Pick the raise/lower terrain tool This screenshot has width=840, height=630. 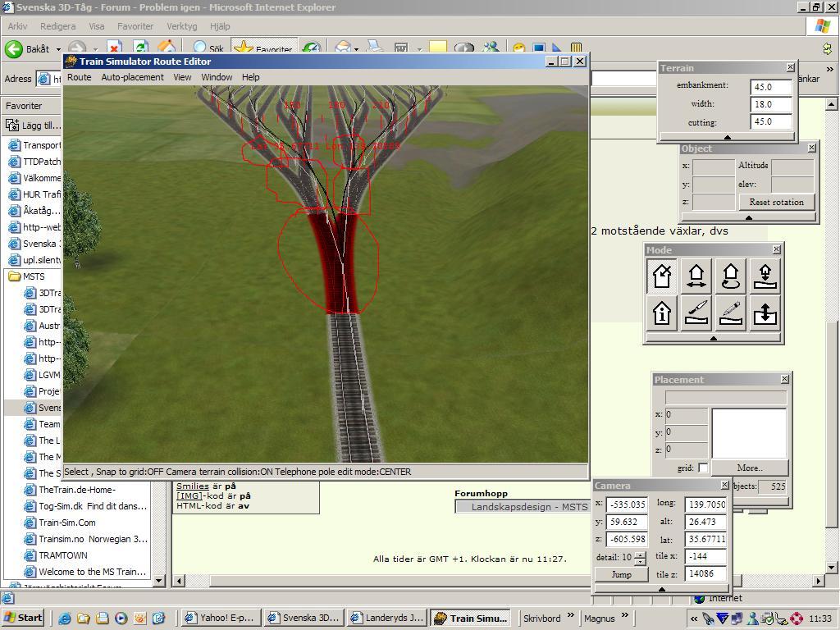(x=765, y=313)
